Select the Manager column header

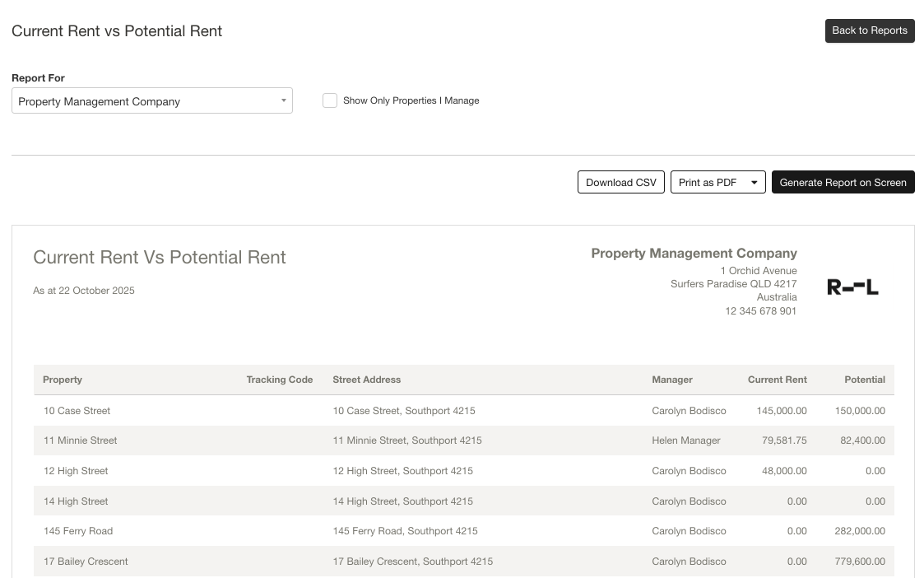(x=672, y=380)
